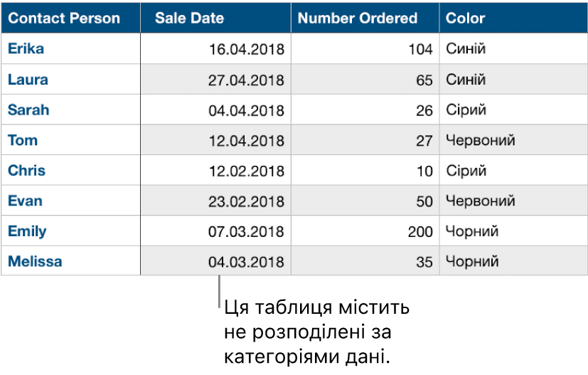The height and width of the screenshot is (375, 588).
Task: Click the date cell 16.04.2018
Action: pyautogui.click(x=246, y=50)
